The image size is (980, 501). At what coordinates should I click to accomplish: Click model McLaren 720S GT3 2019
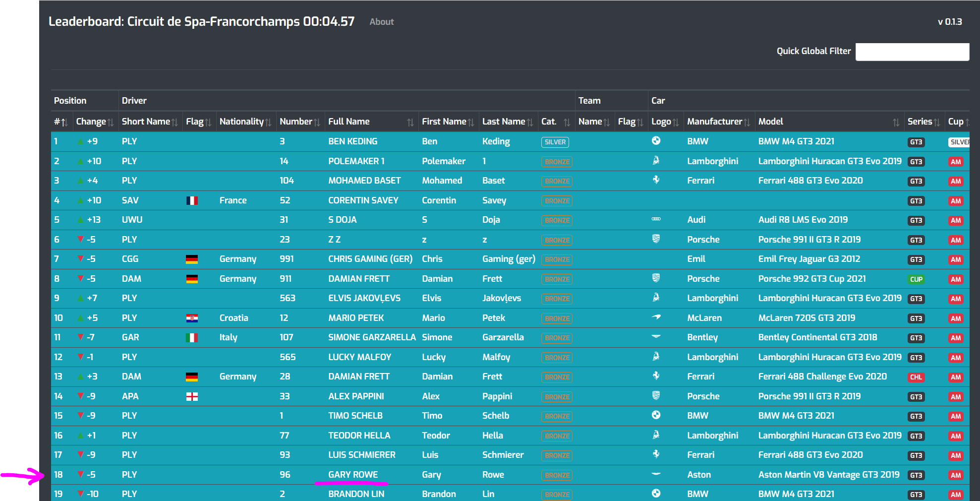(x=807, y=318)
